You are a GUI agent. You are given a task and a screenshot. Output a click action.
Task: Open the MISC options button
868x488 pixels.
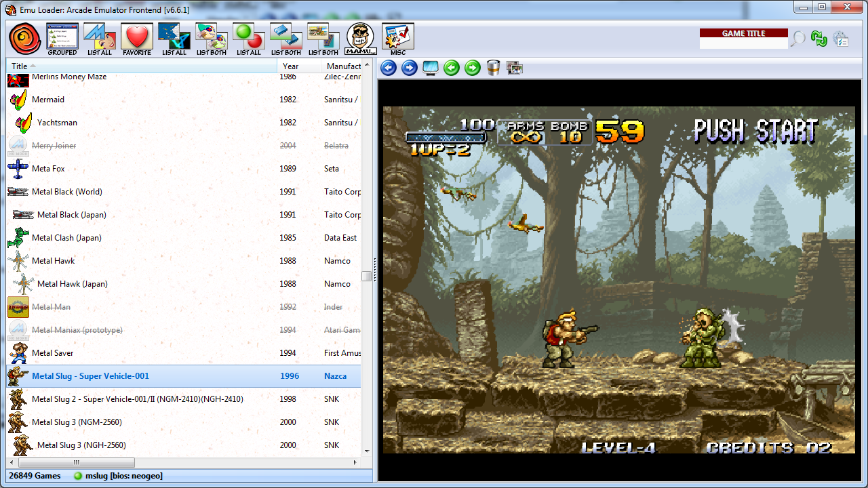(x=398, y=39)
